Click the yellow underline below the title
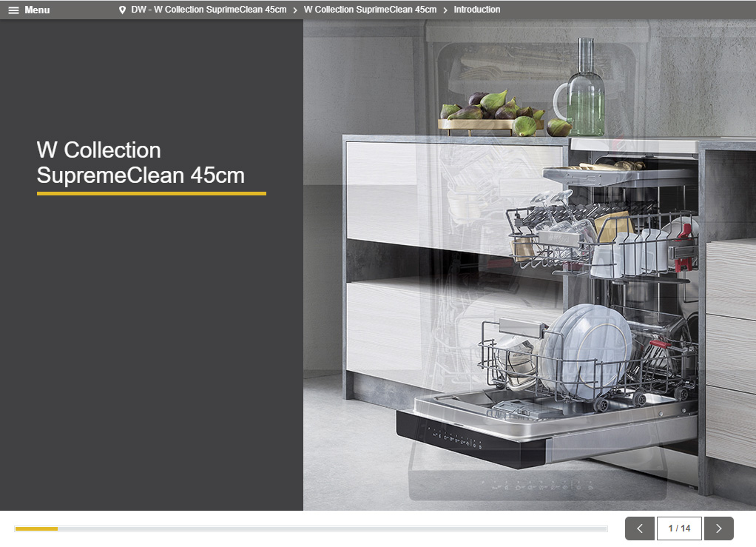 [151, 193]
